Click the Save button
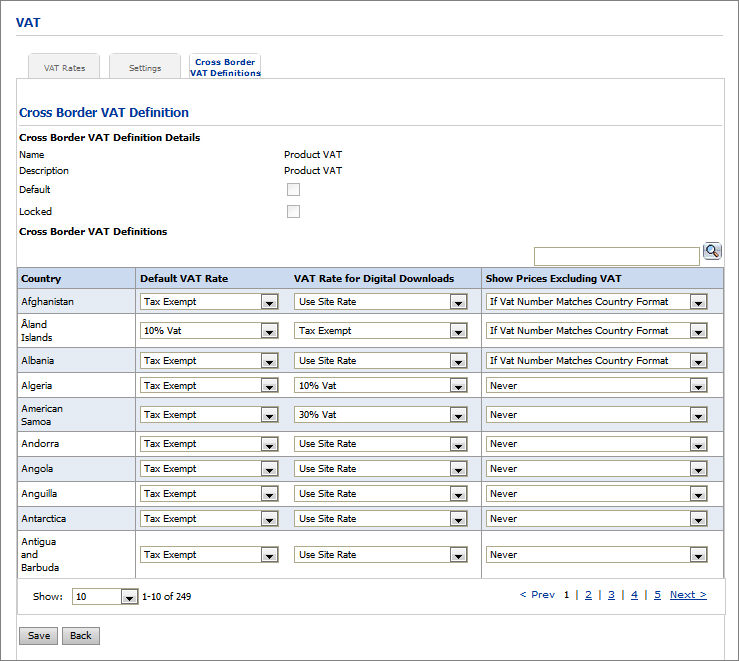The height and width of the screenshot is (661, 739). pyautogui.click(x=39, y=636)
